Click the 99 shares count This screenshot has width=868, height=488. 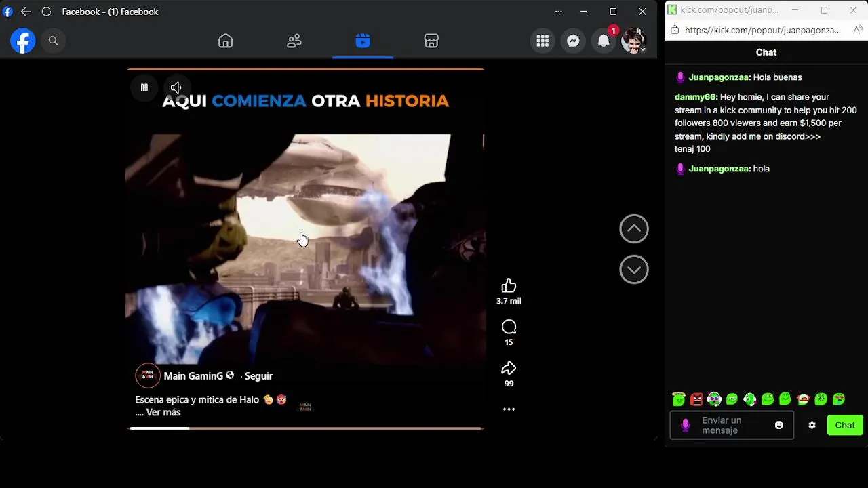click(x=509, y=384)
